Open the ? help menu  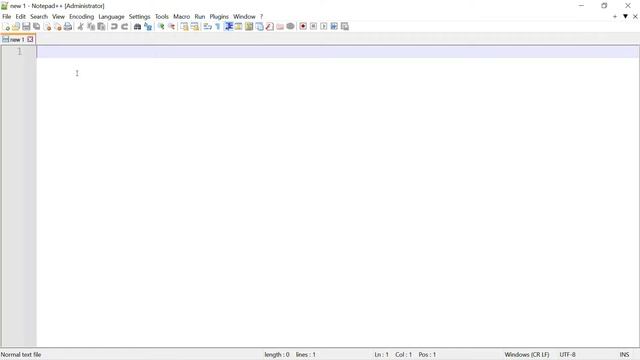click(262, 17)
